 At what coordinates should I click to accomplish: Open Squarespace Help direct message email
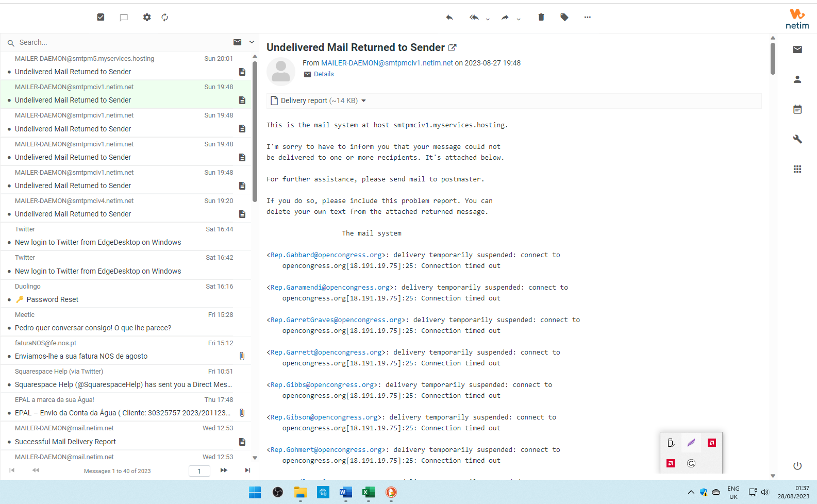pos(126,378)
